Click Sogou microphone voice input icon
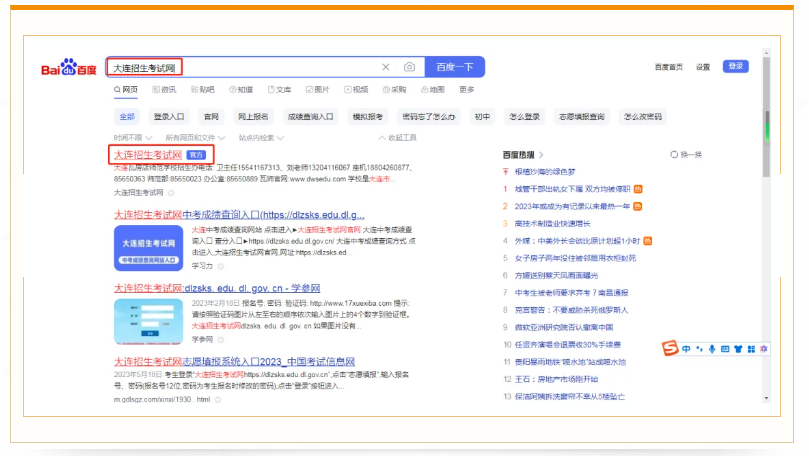The width and height of the screenshot is (809, 456). [712, 348]
